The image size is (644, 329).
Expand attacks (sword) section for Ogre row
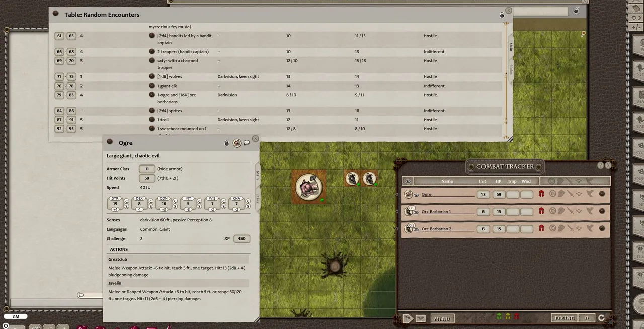tap(570, 194)
